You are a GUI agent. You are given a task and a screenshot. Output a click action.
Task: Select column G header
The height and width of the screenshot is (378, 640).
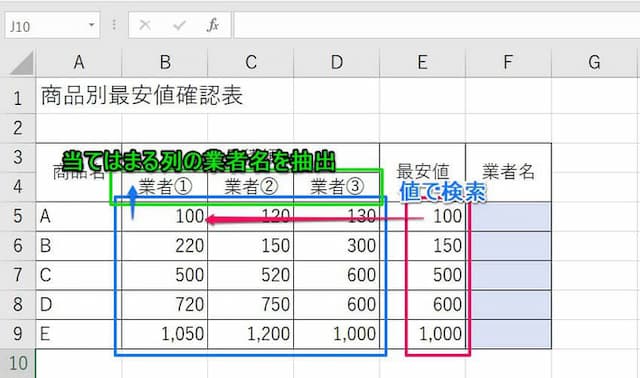tap(594, 62)
